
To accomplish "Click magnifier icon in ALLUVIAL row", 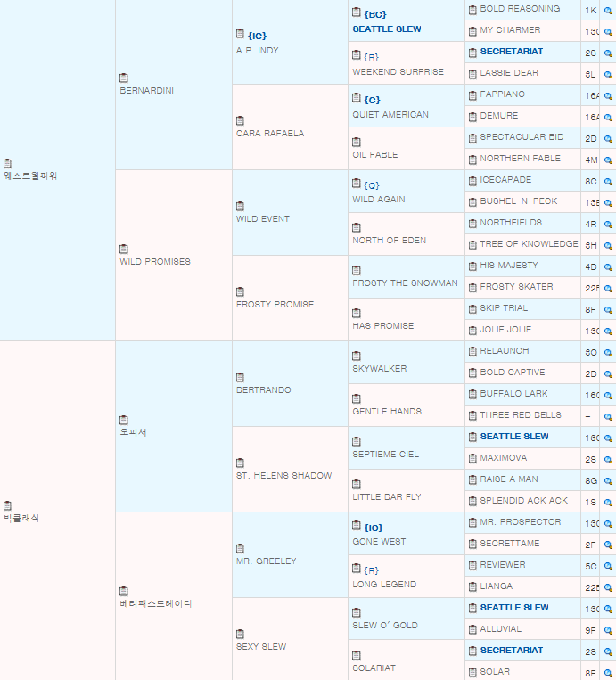I will click(x=608, y=630).
